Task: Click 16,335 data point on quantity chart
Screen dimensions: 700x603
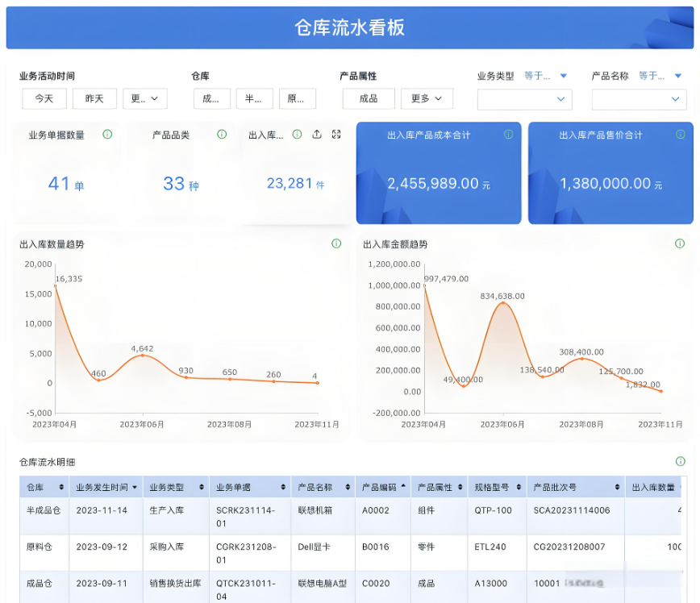Action: 56,285
